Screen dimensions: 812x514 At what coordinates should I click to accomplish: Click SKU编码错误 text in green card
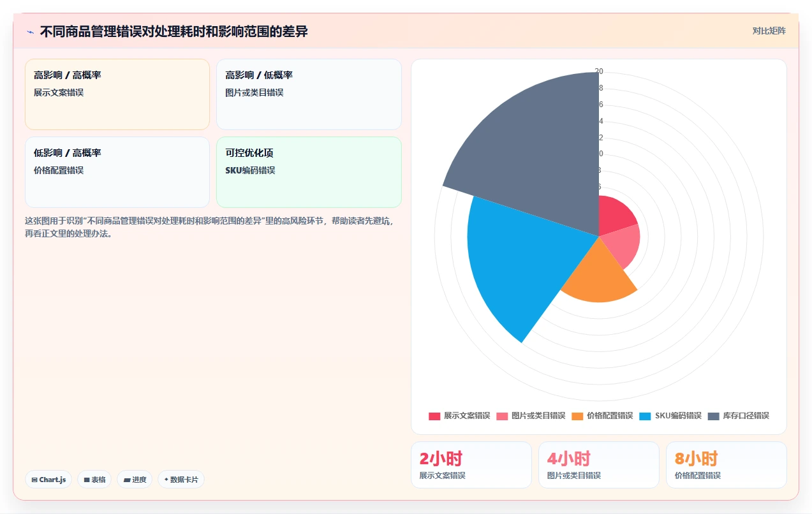pos(251,170)
